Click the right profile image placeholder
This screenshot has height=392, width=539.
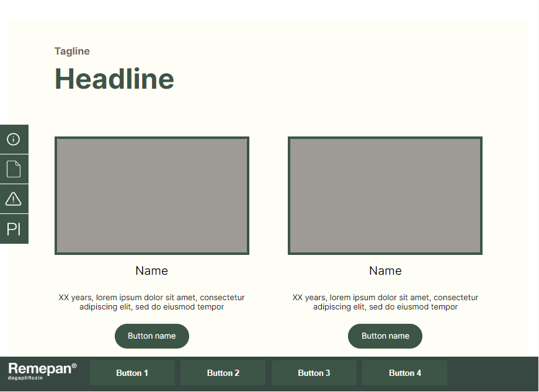coord(385,195)
